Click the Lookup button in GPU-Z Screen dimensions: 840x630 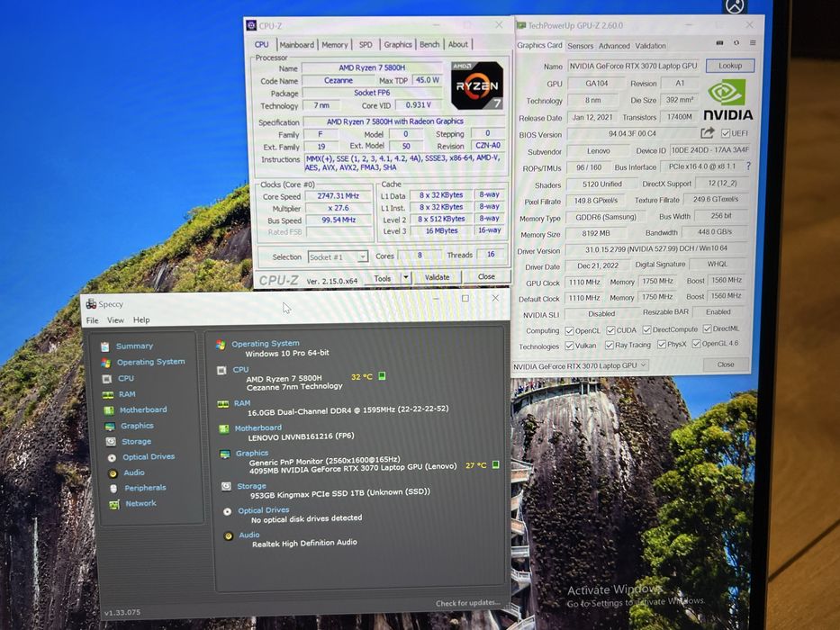tap(730, 66)
